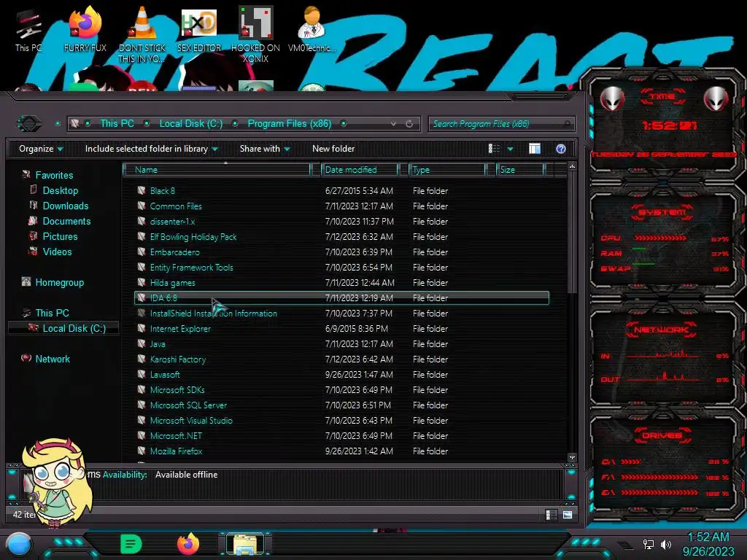Screen dimensions: 747x560
Task: Click the Black 8 folder icon
Action: click(142, 190)
